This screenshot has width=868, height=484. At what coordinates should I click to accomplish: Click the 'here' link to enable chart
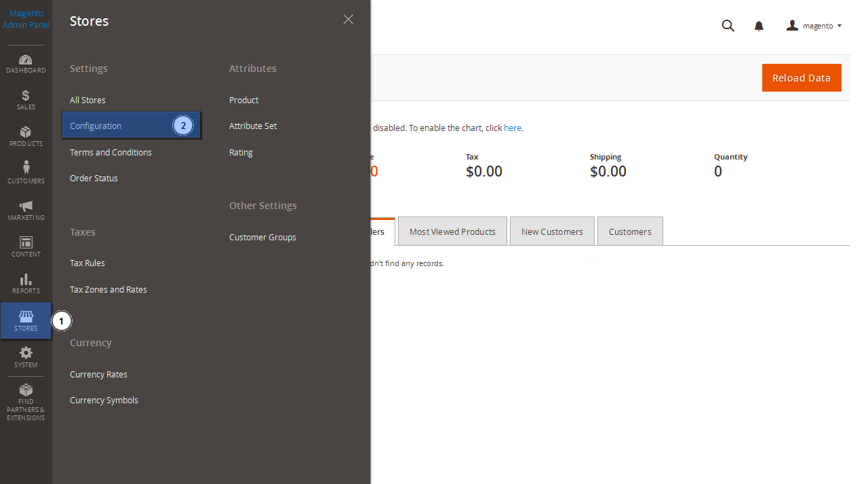tap(513, 128)
